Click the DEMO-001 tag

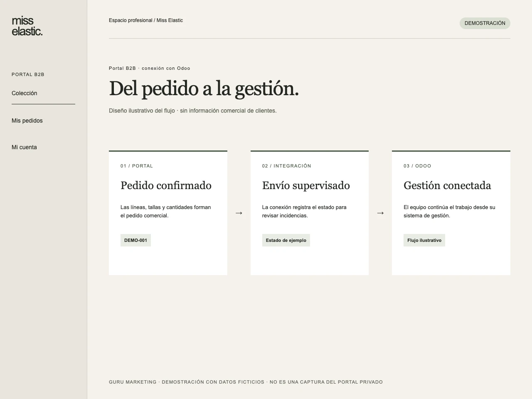pyautogui.click(x=135, y=240)
